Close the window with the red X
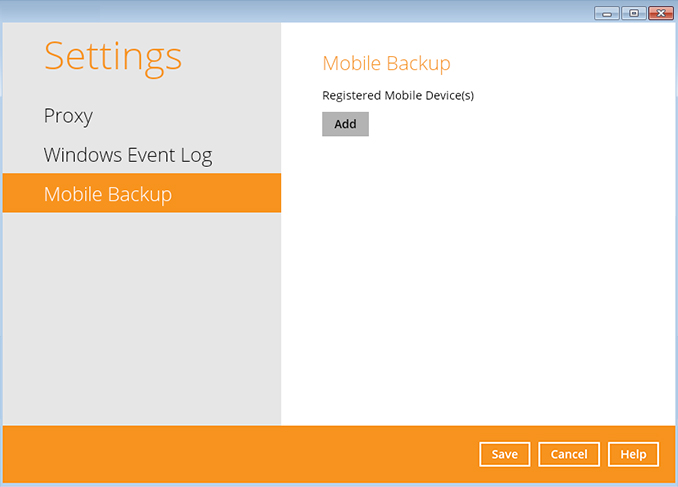This screenshot has height=487, width=678. pyautogui.click(x=660, y=13)
